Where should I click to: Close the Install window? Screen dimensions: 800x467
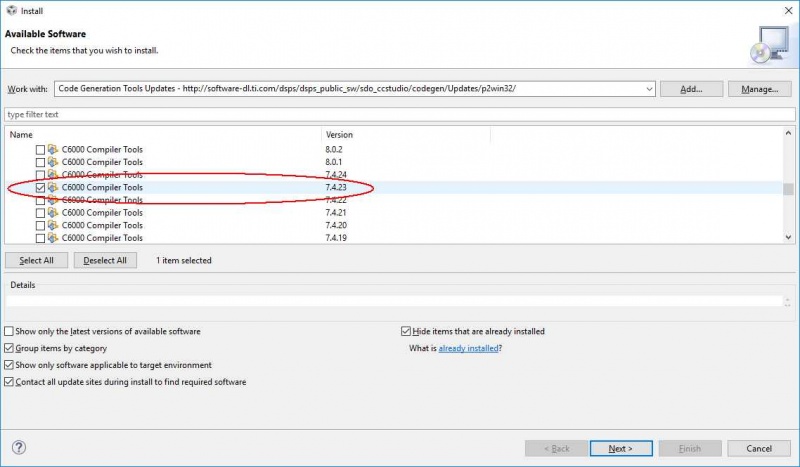(x=788, y=11)
